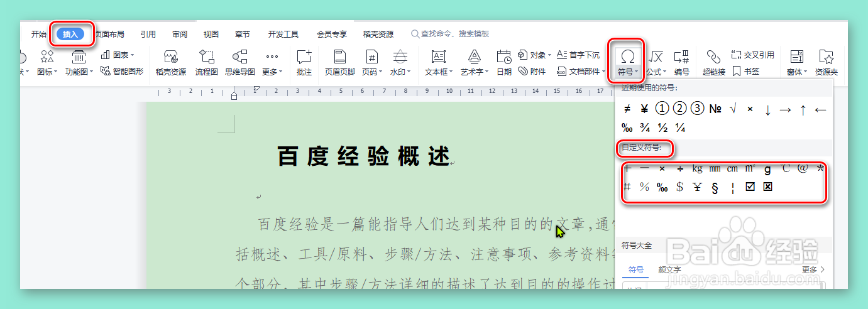Open the 视图 View tab
This screenshot has height=309, width=868.
tap(211, 34)
